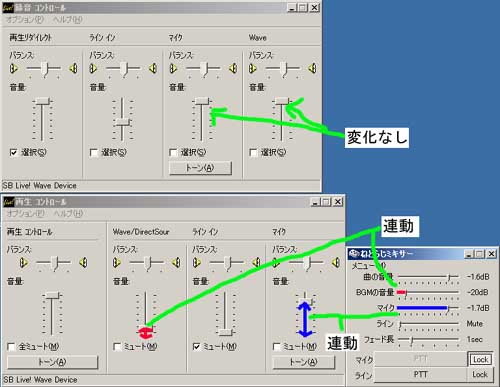The width and height of the screenshot is (500, 387).
Task: Click 再生リダイレクト volume slider thumb
Action: (43, 101)
